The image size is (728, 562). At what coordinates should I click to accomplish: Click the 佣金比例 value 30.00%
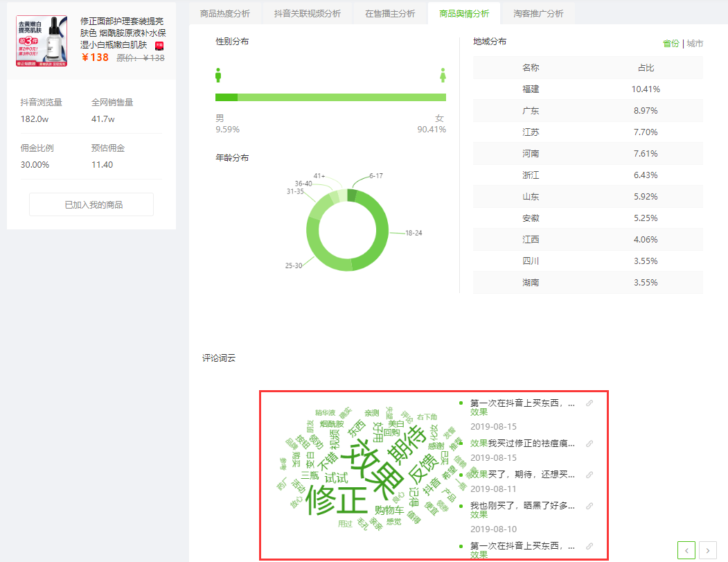click(35, 164)
